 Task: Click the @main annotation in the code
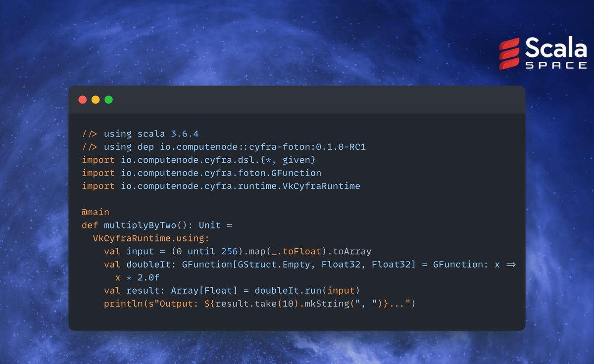click(95, 212)
